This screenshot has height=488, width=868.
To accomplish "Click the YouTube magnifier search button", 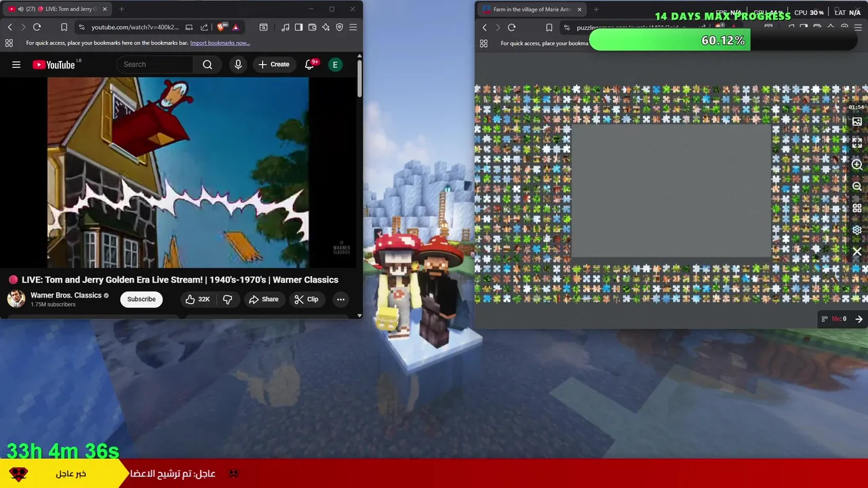I will pyautogui.click(x=208, y=64).
